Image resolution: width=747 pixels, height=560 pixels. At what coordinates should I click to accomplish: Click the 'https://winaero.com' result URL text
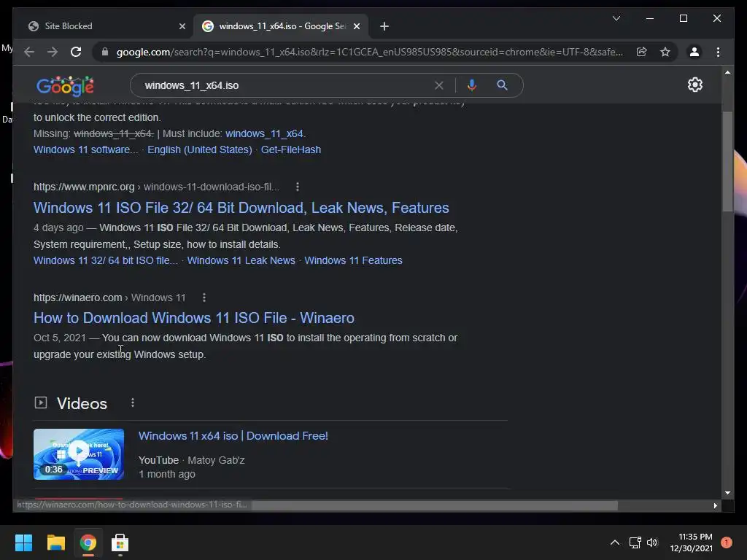77,297
